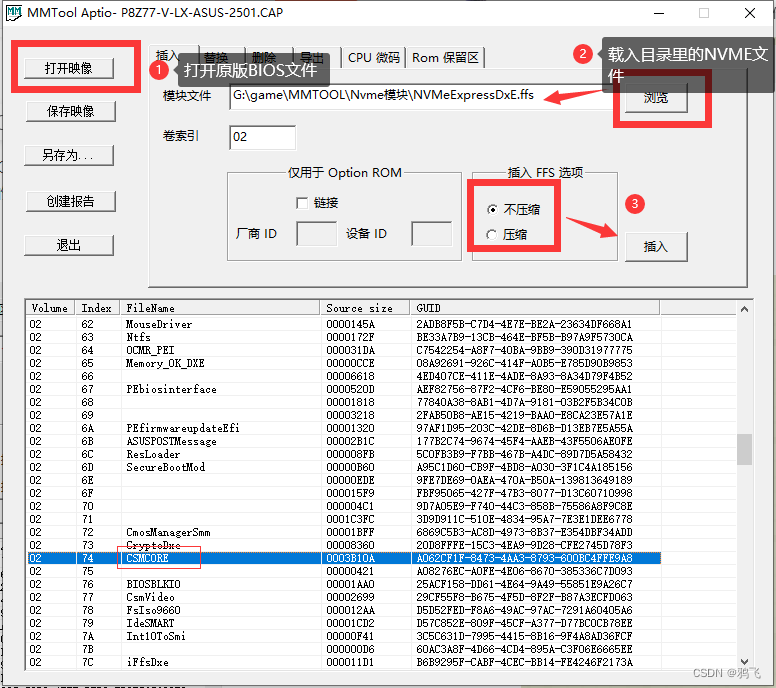Select the ResLoader module row

[344, 454]
